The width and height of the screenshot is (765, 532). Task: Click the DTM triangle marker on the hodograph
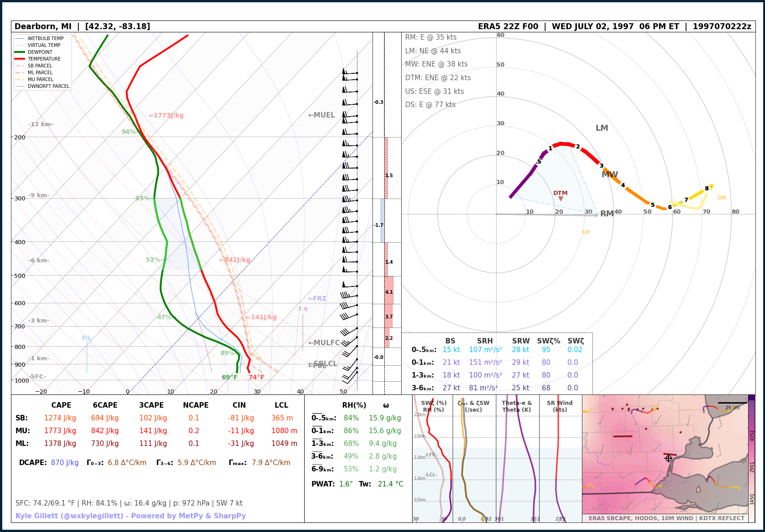561,199
